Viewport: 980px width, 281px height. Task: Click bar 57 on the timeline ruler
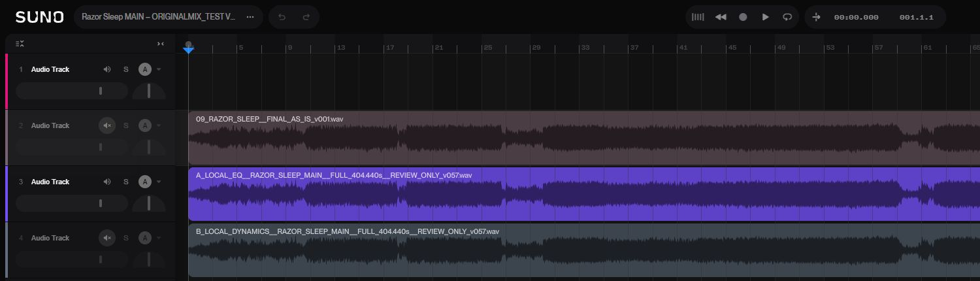click(879, 48)
